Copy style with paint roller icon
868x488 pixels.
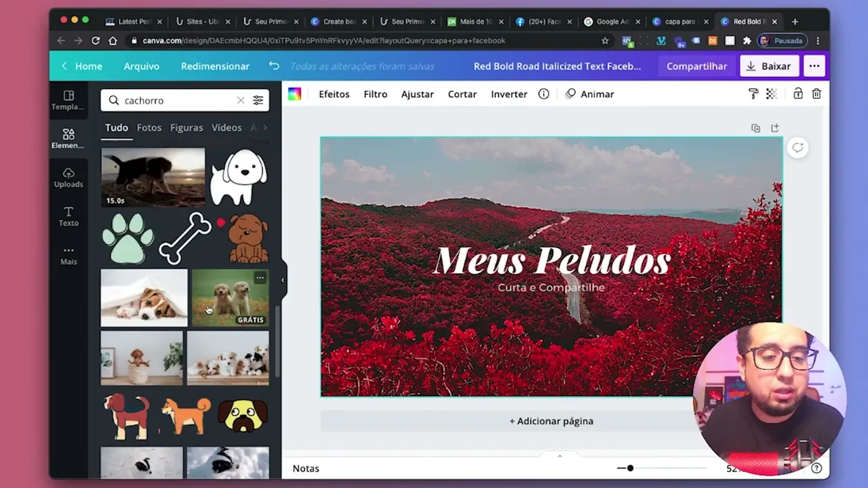(x=753, y=94)
